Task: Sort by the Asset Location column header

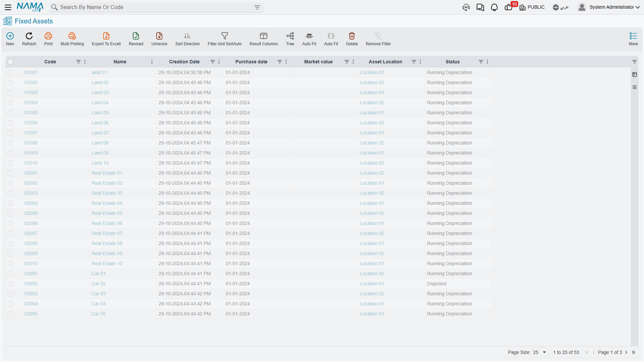Action: [x=385, y=62]
